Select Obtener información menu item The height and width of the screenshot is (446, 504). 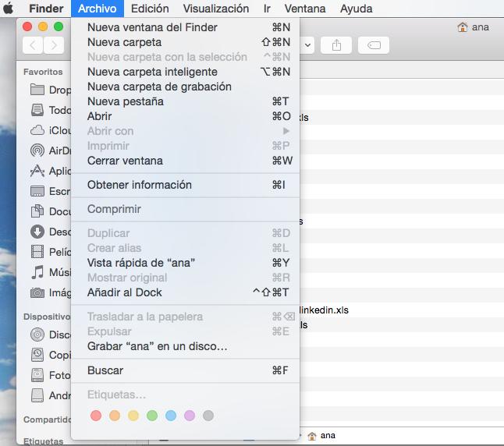pos(140,185)
